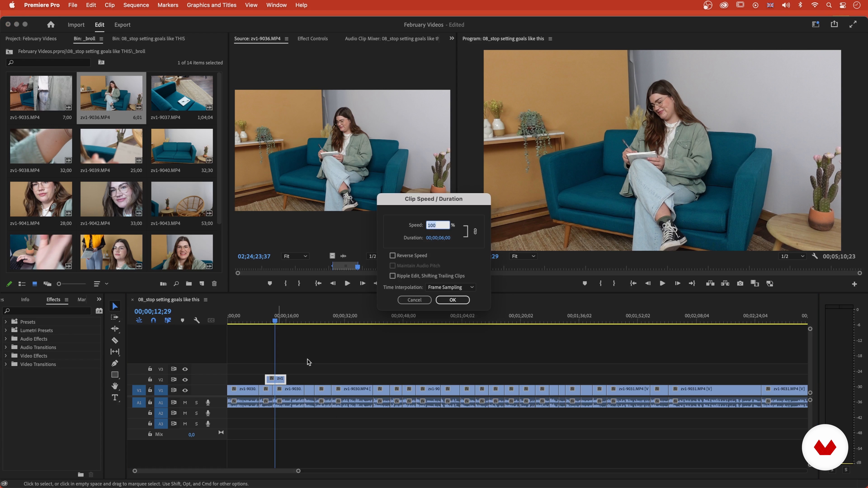This screenshot has height=488, width=868.
Task: Delete selected item with trash icon in bin
Action: coord(214,284)
